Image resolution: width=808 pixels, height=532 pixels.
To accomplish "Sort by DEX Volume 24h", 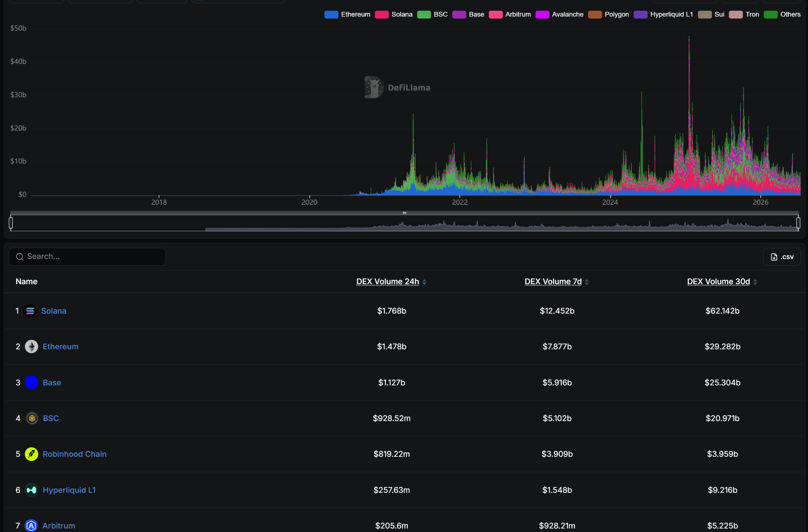I will click(391, 282).
